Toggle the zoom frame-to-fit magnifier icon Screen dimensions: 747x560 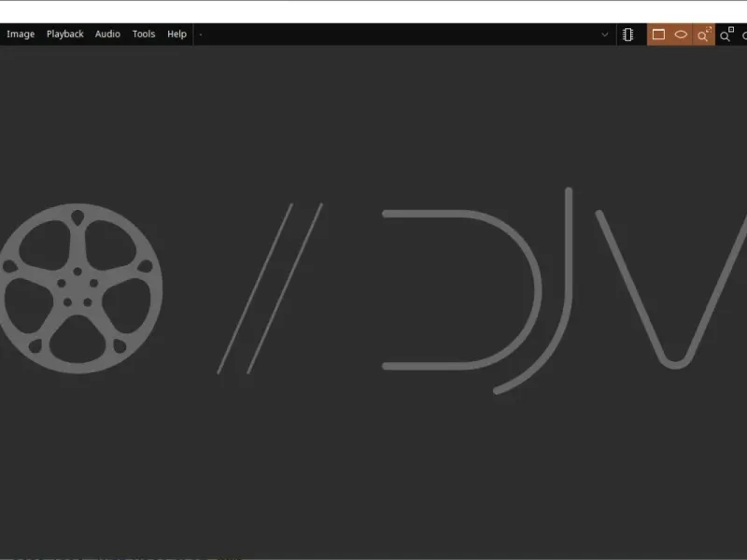pos(704,35)
